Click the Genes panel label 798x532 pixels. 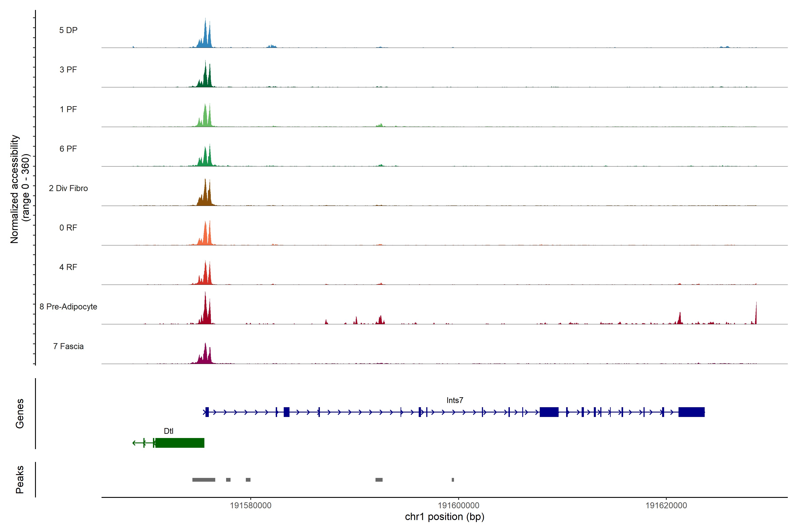[20, 413]
